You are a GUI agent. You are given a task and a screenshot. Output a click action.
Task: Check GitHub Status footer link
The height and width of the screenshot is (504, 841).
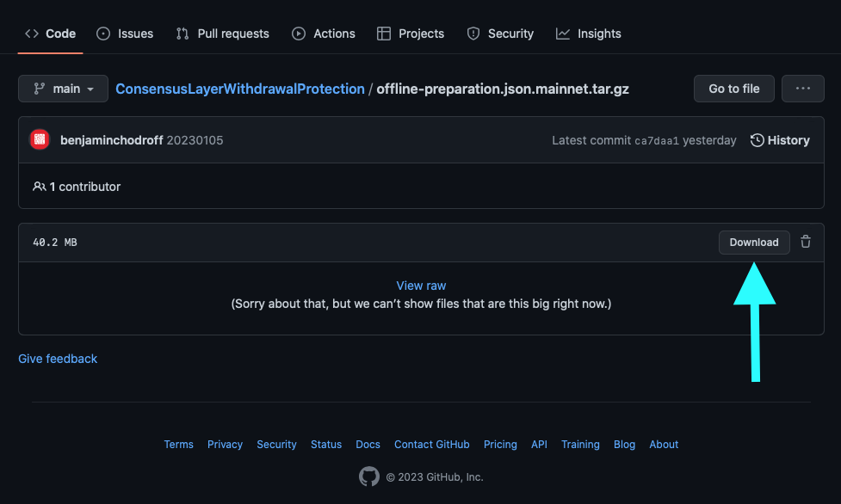pyautogui.click(x=326, y=445)
